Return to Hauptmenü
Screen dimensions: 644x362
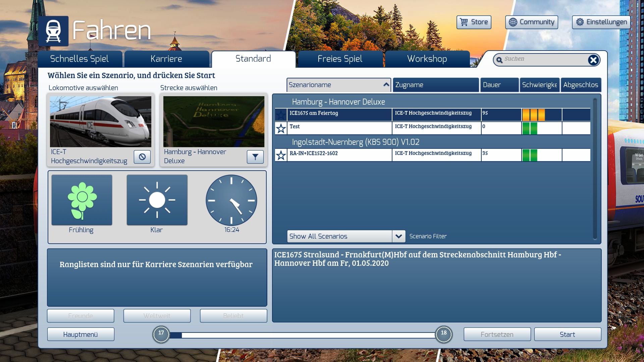pyautogui.click(x=80, y=335)
